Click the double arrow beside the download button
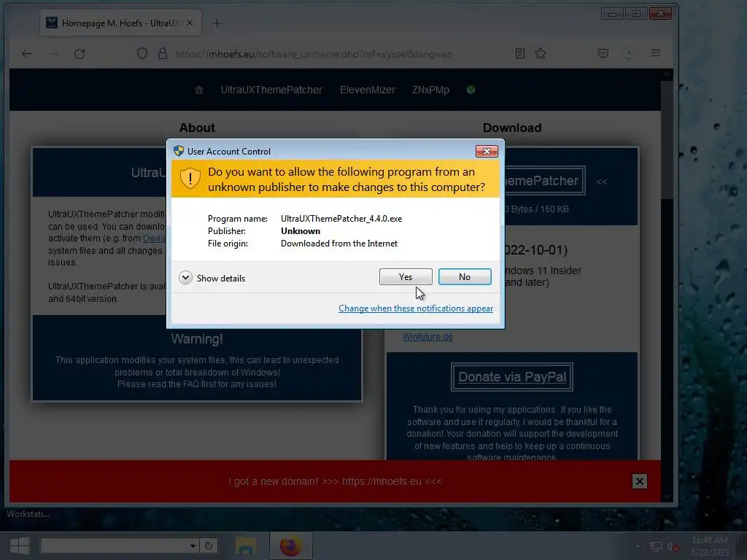 [602, 182]
